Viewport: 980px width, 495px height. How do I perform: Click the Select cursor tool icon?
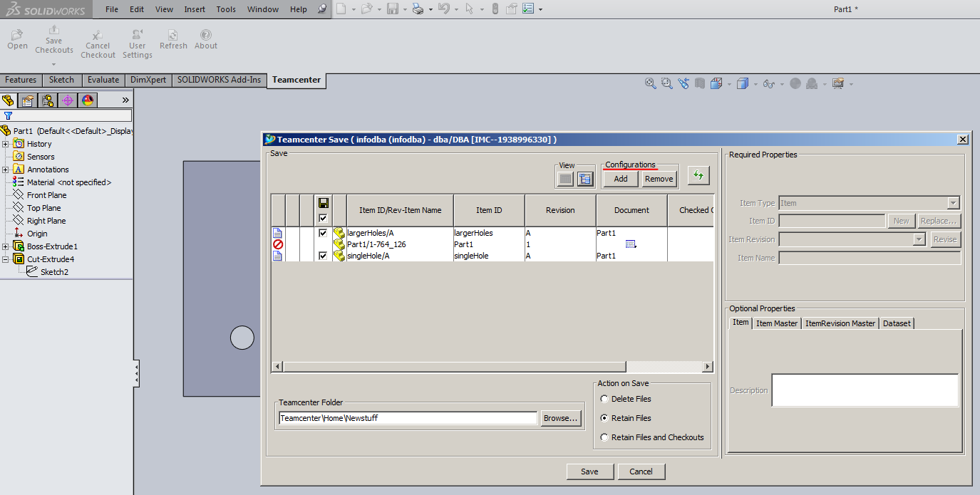click(x=469, y=9)
